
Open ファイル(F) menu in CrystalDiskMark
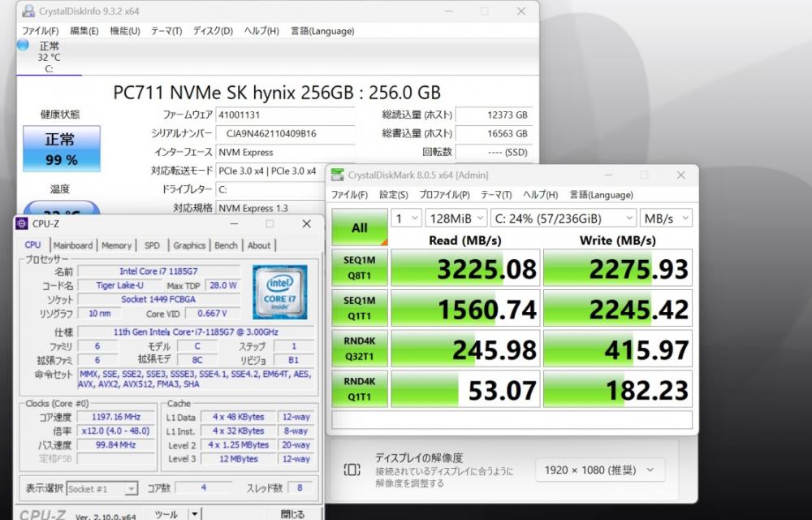click(x=349, y=195)
